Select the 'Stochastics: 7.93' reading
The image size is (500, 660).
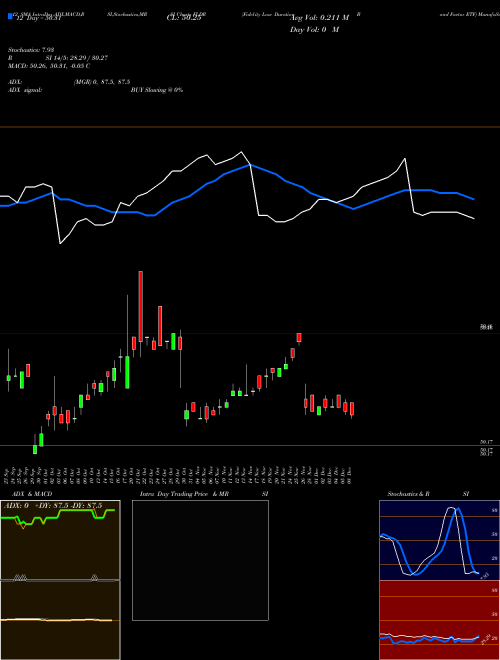point(31,50)
